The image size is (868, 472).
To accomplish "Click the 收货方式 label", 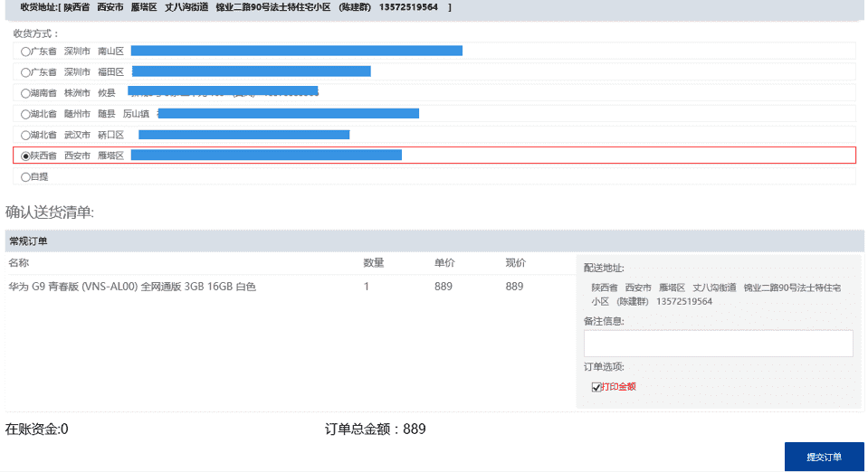I will point(35,33).
